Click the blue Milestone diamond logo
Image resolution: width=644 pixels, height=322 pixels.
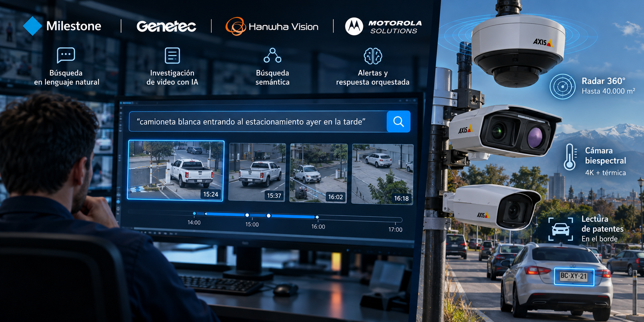(33, 26)
